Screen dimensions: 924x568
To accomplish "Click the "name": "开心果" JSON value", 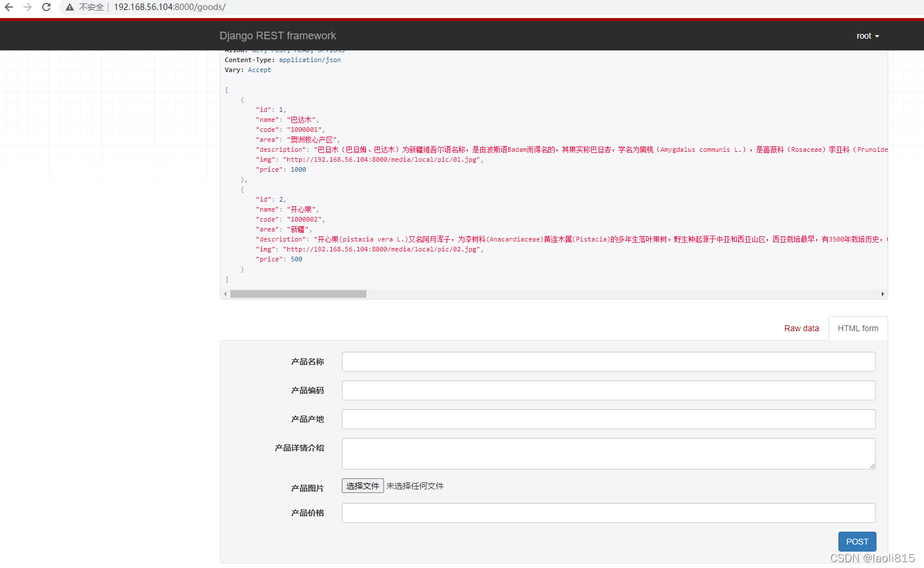I will 303,209.
